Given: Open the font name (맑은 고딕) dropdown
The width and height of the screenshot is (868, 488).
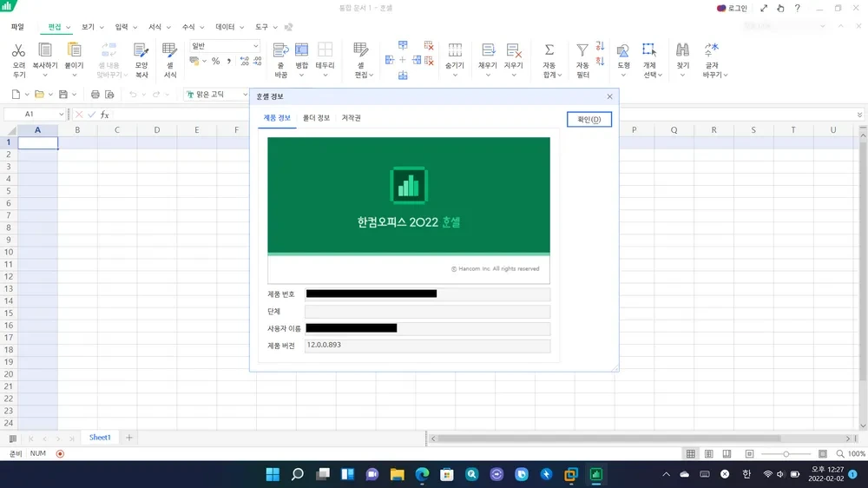Looking at the screenshot, I should pyautogui.click(x=245, y=94).
